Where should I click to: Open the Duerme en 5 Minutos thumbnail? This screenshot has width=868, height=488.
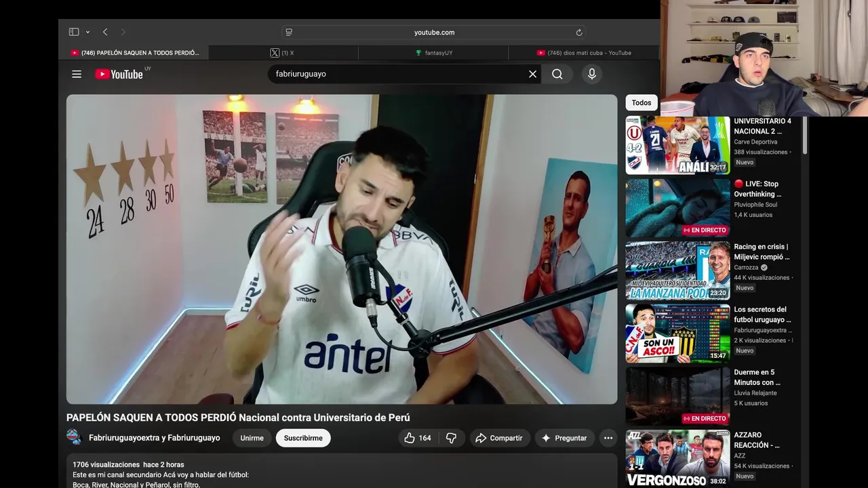677,396
